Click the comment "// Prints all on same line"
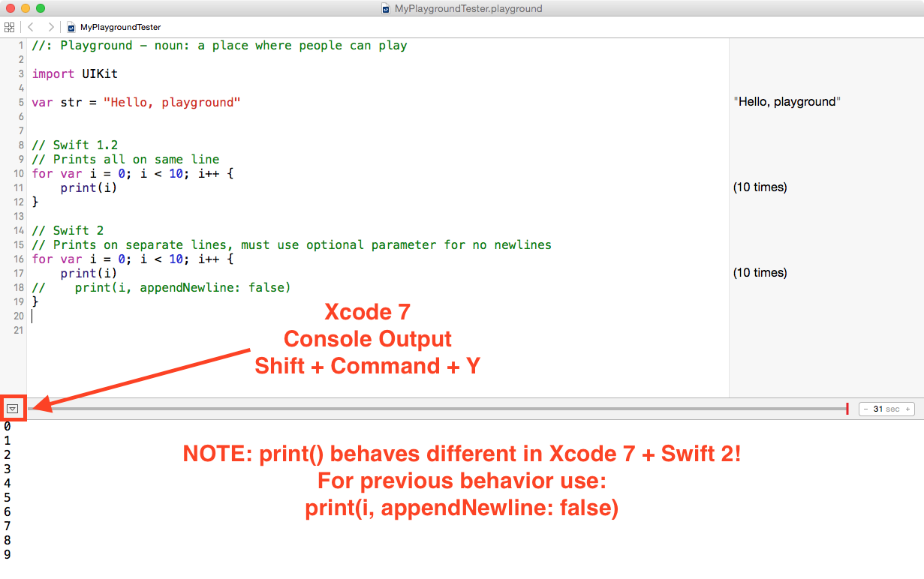924x579 pixels. (125, 159)
